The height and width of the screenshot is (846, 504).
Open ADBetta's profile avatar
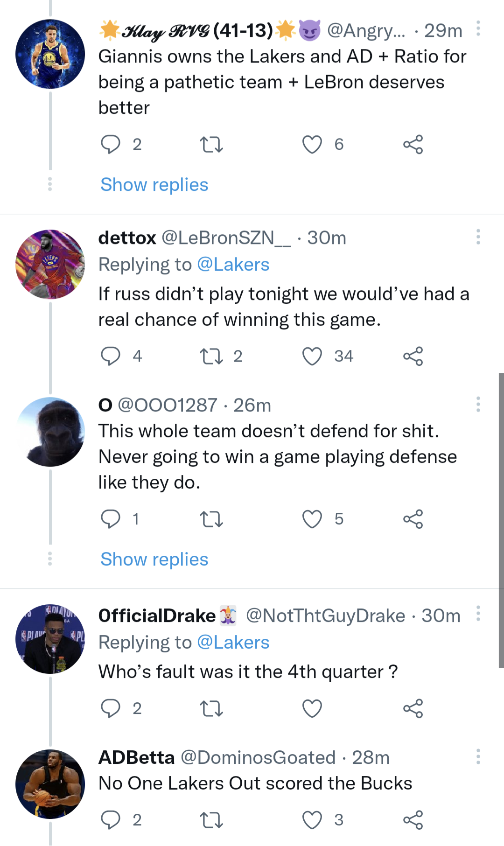tap(50, 784)
